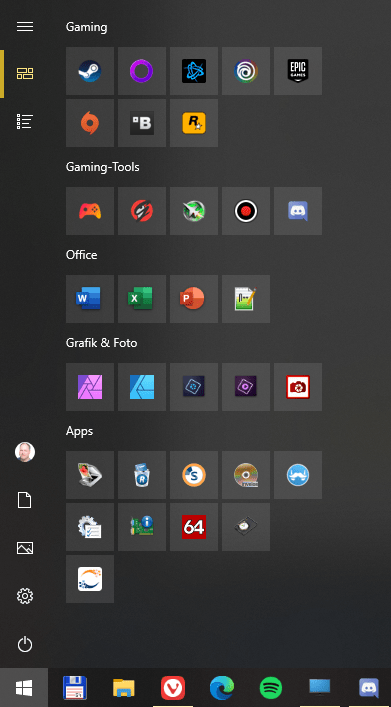The image size is (391, 707).
Task: Open Settings gear in Start sidebar
Action: [x=25, y=596]
